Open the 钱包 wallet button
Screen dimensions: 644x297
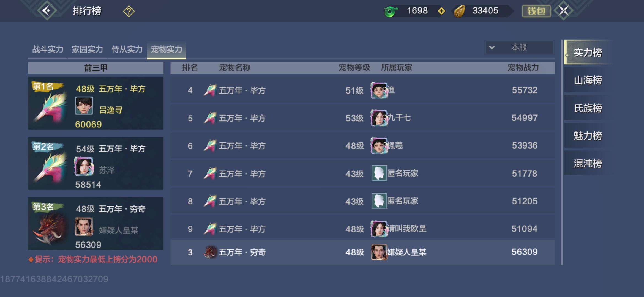coord(536,11)
